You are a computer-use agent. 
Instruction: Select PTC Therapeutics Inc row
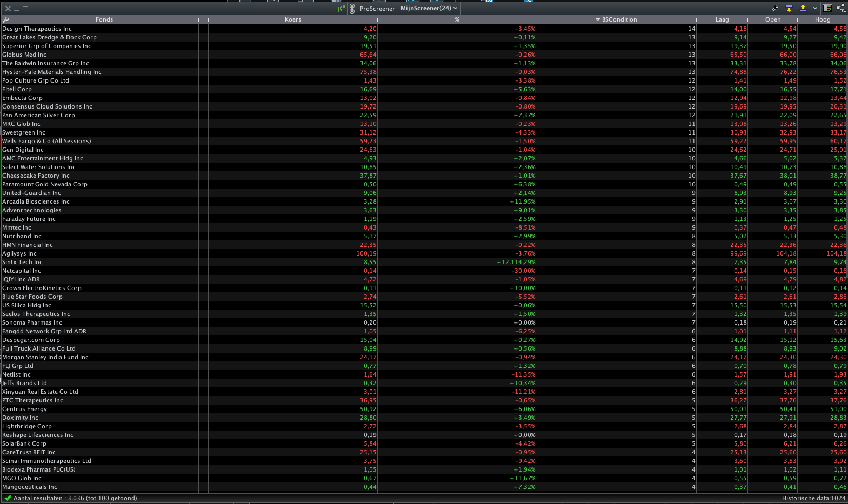(424, 400)
